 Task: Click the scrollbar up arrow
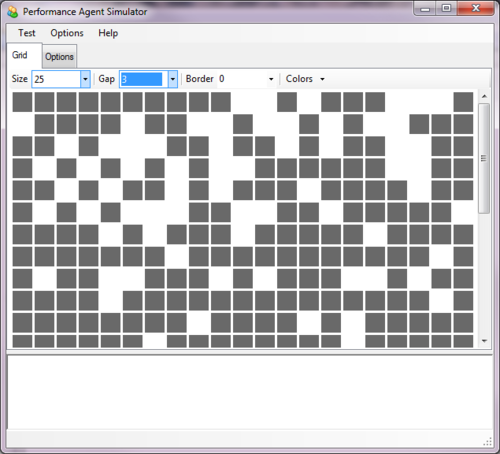coord(484,96)
